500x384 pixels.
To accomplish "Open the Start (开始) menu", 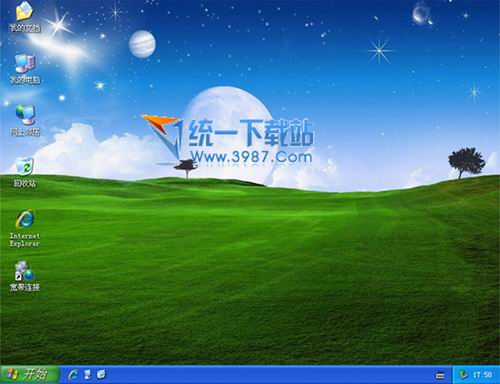I will 30,374.
